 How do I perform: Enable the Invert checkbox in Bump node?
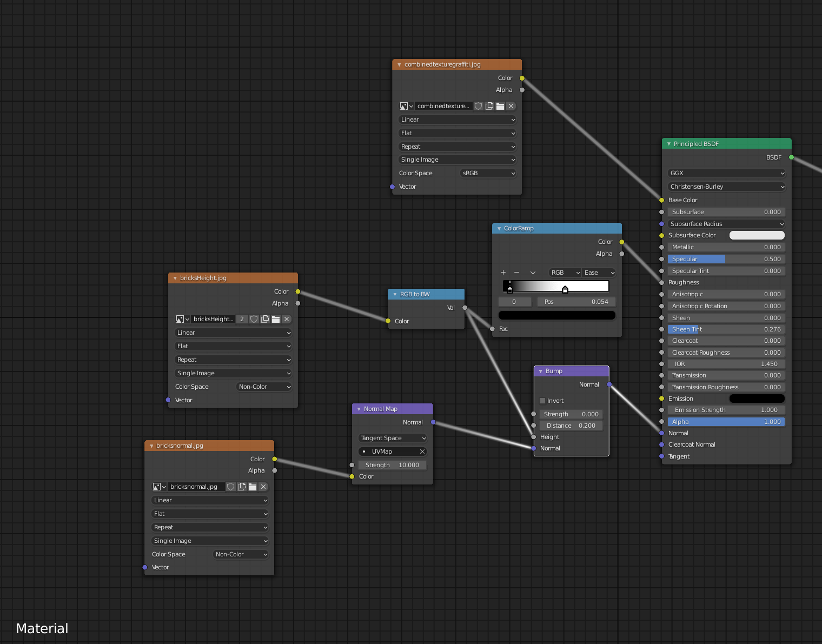[x=542, y=401]
